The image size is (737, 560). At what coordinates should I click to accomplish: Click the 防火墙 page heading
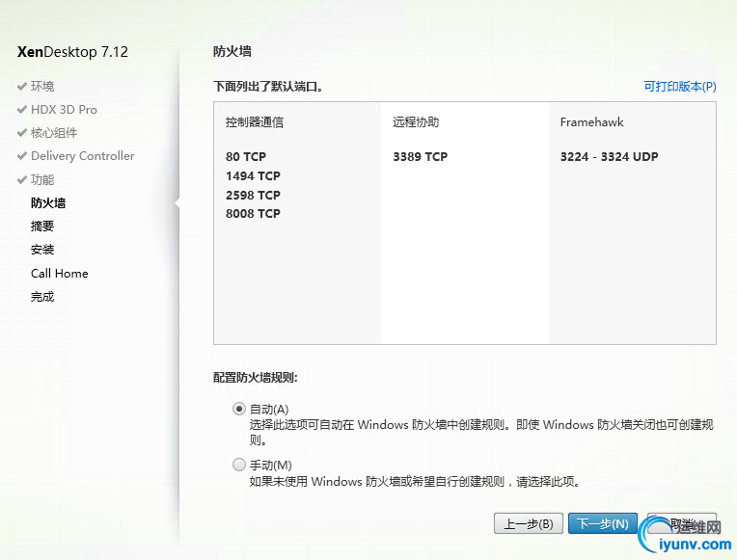point(232,51)
